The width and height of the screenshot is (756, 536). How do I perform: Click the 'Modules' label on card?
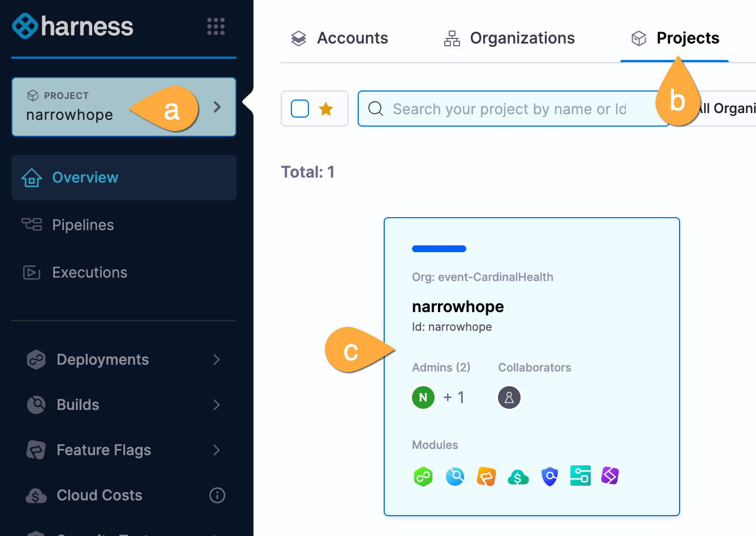(435, 445)
